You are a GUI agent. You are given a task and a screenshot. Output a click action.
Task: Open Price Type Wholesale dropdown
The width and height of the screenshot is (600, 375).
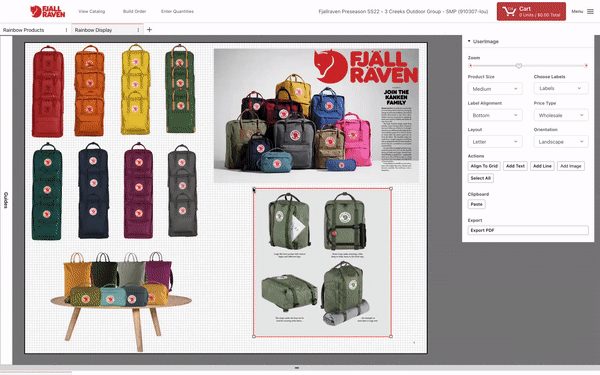pyautogui.click(x=561, y=115)
